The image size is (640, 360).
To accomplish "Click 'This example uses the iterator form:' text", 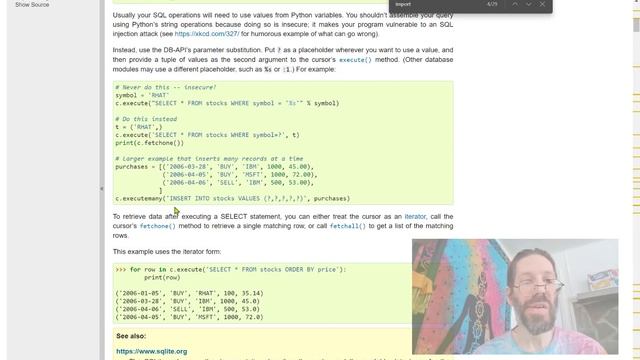I will 167,251.
